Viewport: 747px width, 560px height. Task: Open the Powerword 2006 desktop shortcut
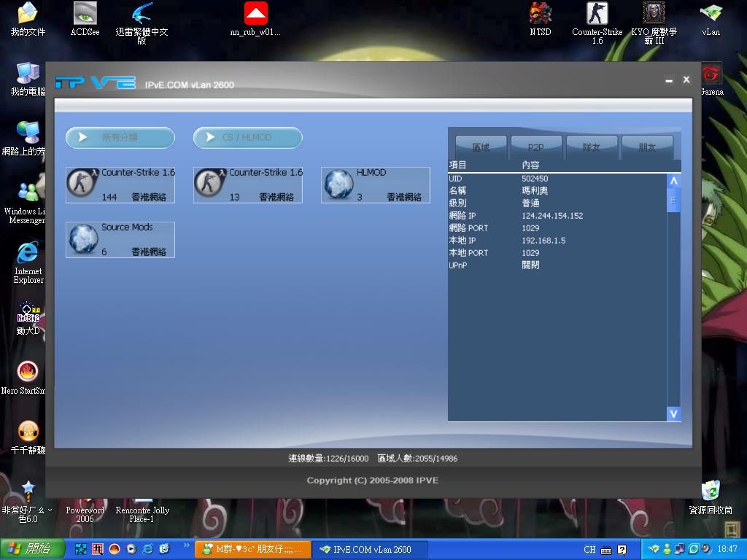click(x=85, y=510)
